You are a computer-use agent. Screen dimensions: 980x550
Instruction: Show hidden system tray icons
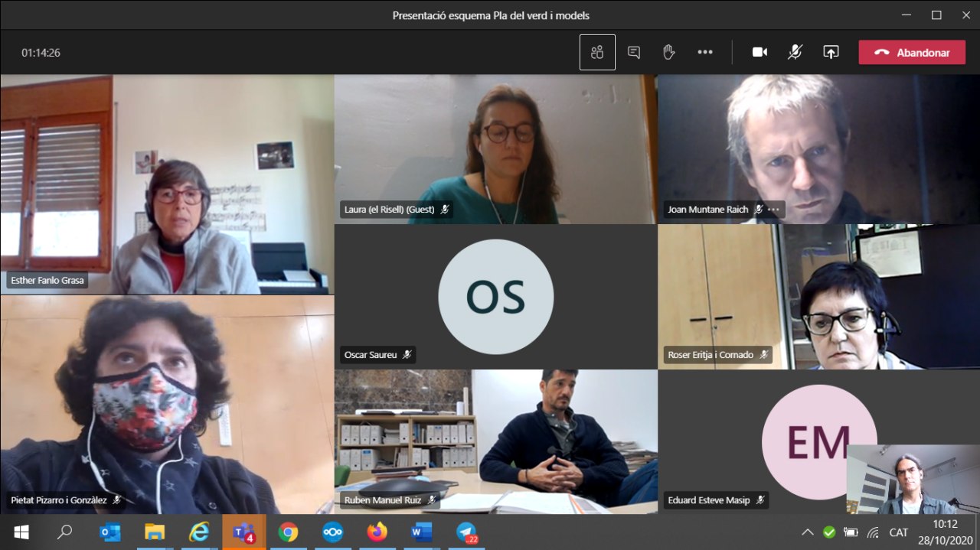[x=808, y=532]
